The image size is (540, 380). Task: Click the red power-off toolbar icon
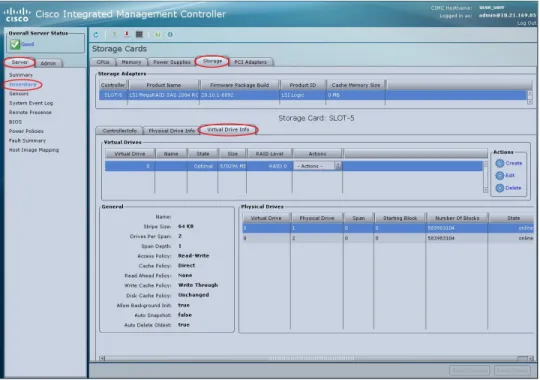[127, 34]
